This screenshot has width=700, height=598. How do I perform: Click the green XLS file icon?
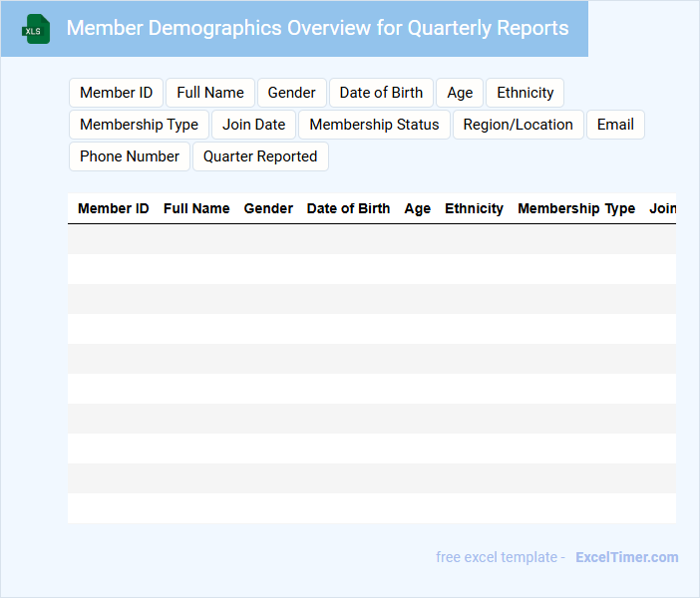click(x=37, y=29)
